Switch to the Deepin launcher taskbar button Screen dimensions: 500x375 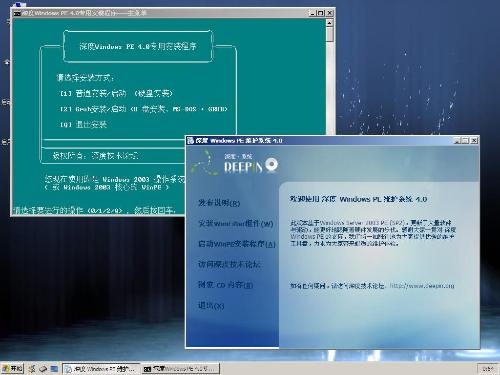pyautogui.click(x=101, y=369)
